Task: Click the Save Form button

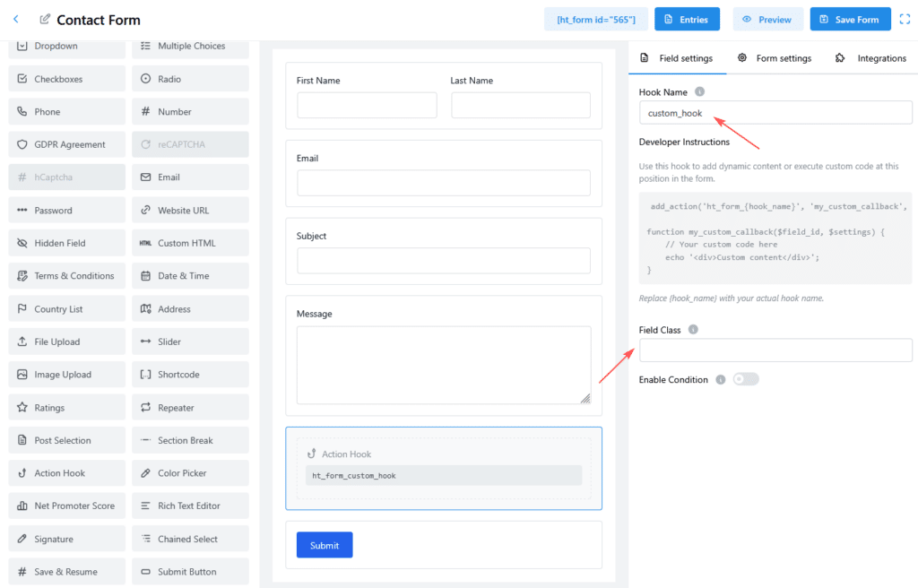Action: [x=850, y=20]
